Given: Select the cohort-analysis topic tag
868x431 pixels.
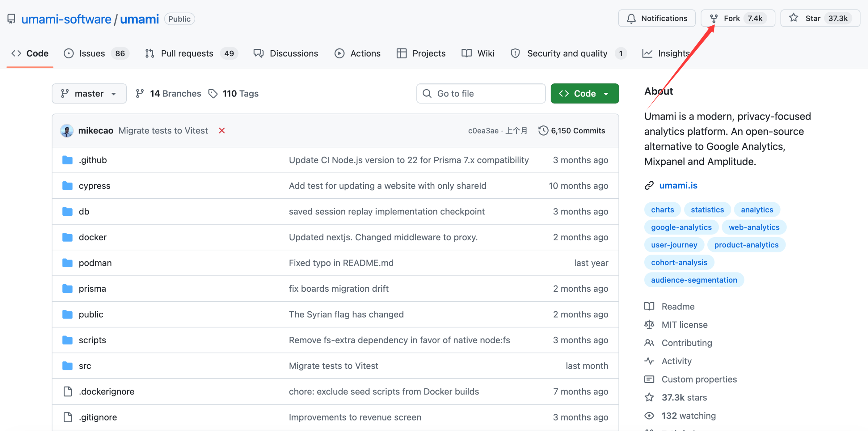Looking at the screenshot, I should [x=679, y=263].
